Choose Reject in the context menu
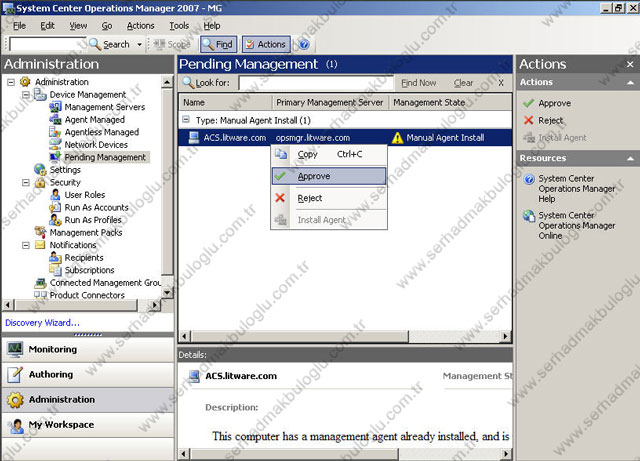 click(x=329, y=198)
